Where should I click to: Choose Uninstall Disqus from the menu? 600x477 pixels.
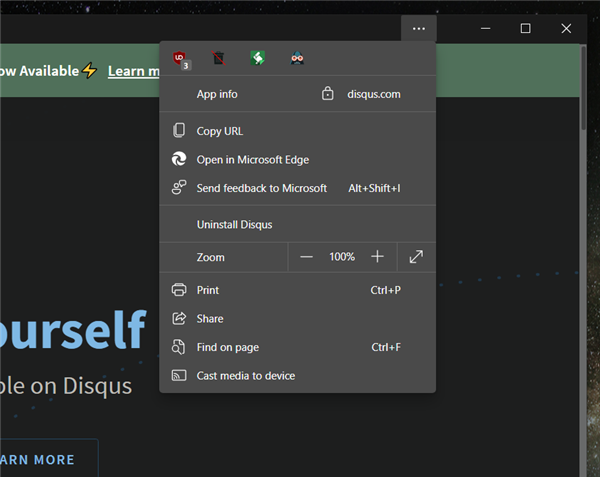tap(234, 225)
